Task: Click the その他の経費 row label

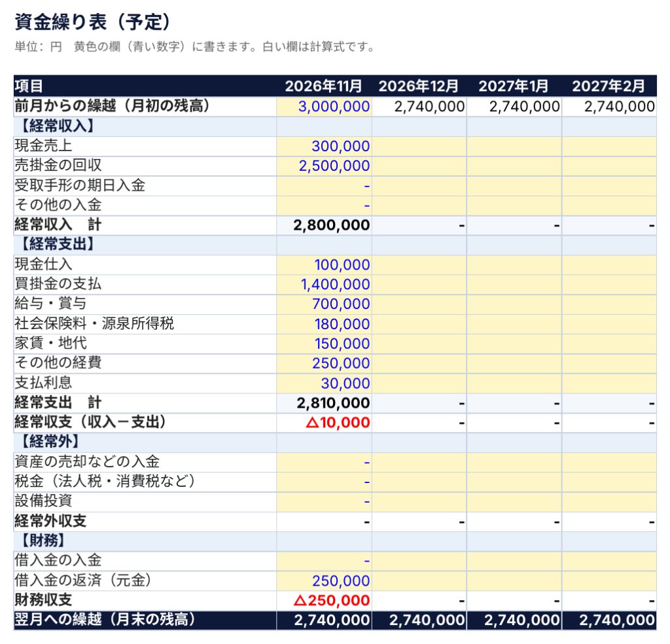Action: click(x=58, y=363)
